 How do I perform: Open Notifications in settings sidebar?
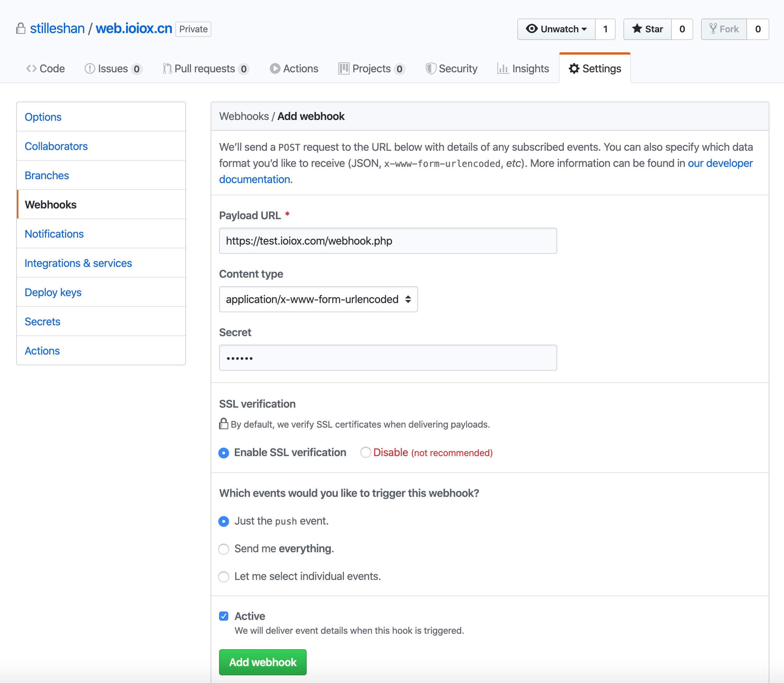pos(101,234)
